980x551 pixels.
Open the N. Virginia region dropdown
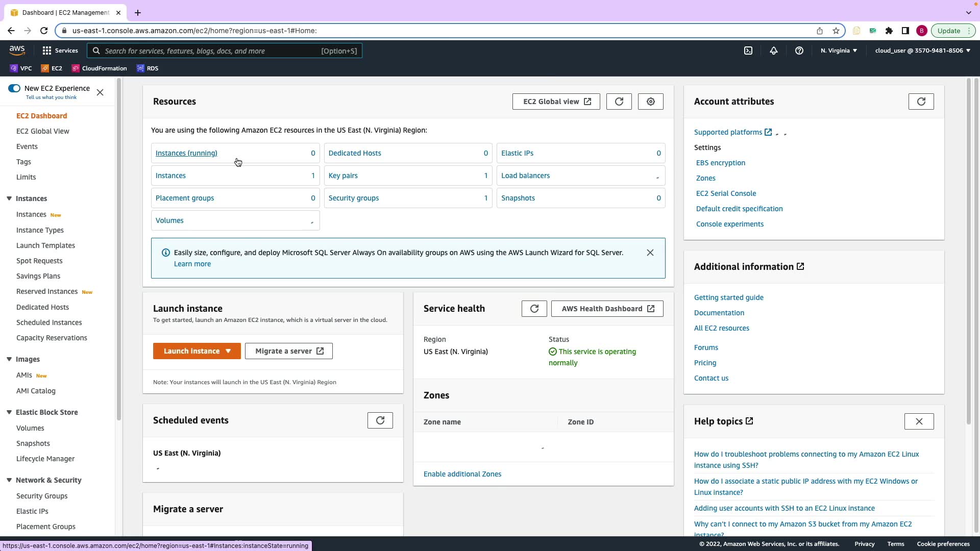click(x=839, y=51)
